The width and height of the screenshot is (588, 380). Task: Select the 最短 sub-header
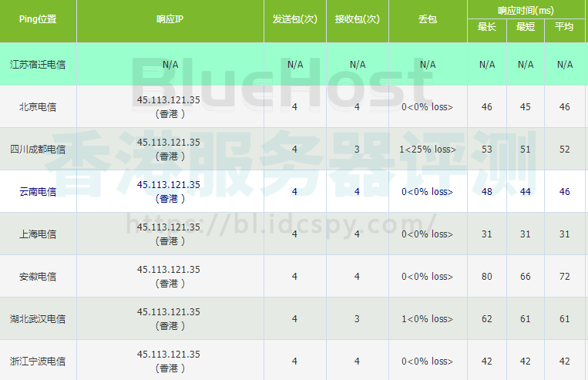point(526,27)
